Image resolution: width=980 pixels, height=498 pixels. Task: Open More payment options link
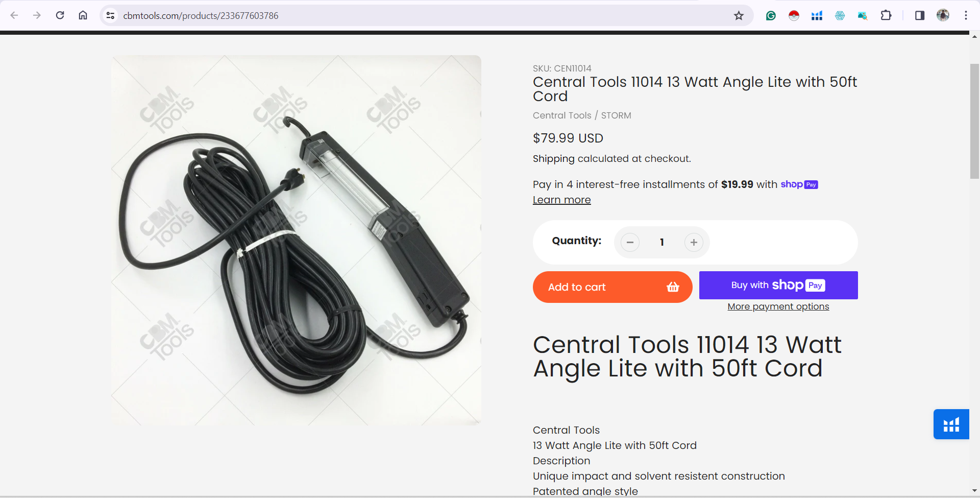[x=778, y=306]
